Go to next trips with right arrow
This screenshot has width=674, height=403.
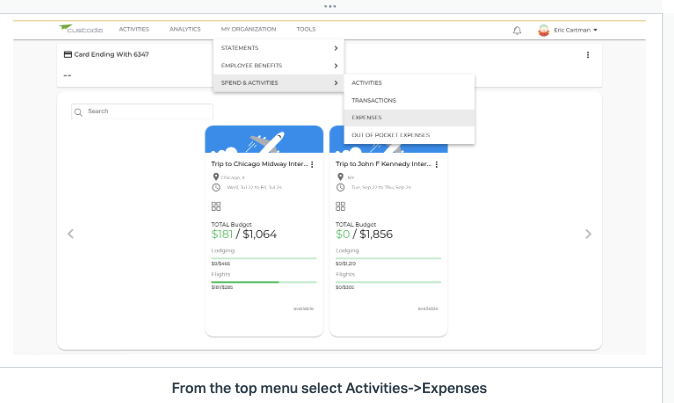[588, 234]
